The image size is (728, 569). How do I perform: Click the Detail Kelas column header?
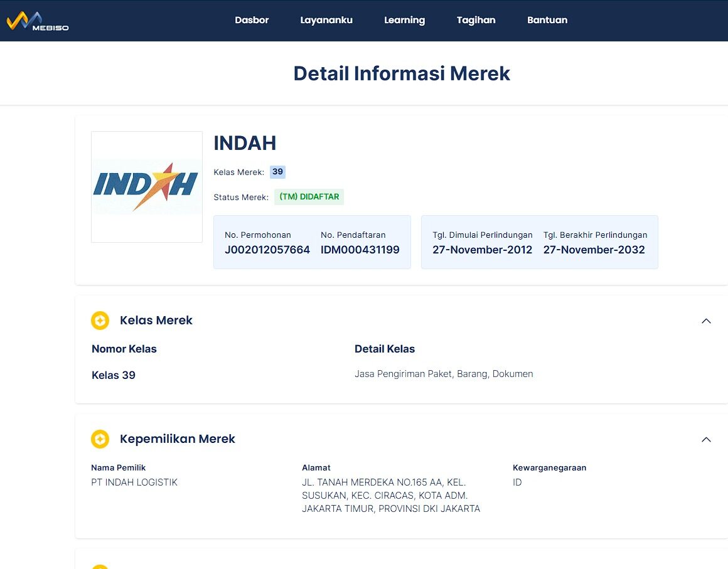tap(385, 349)
